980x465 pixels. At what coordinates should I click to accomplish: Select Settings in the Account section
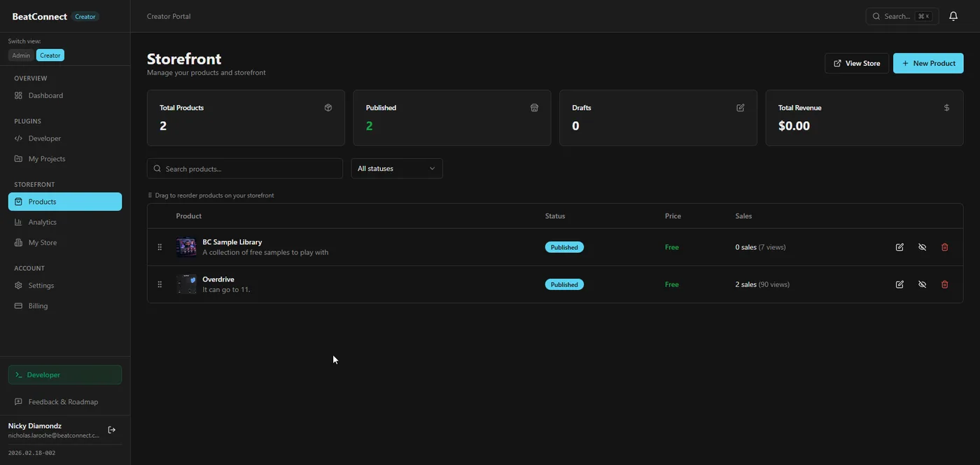click(x=41, y=285)
